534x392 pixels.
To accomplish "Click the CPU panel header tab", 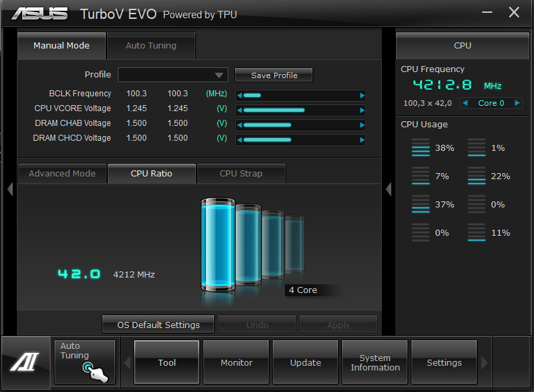I will coord(463,46).
